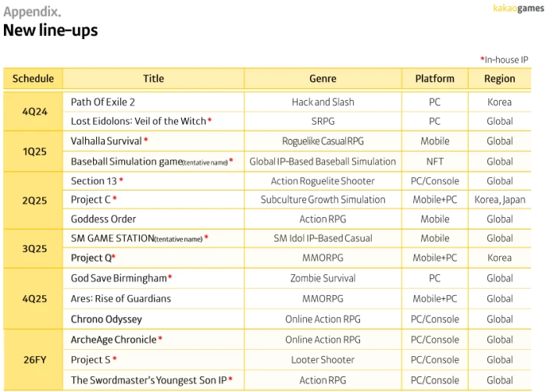Select the Goddess Order title

click(x=103, y=219)
